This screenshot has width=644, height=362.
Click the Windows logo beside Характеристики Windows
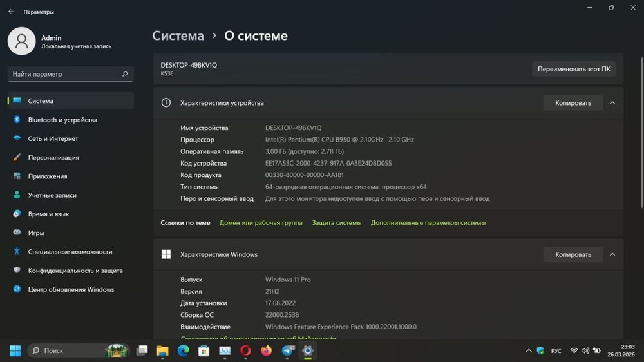click(166, 254)
